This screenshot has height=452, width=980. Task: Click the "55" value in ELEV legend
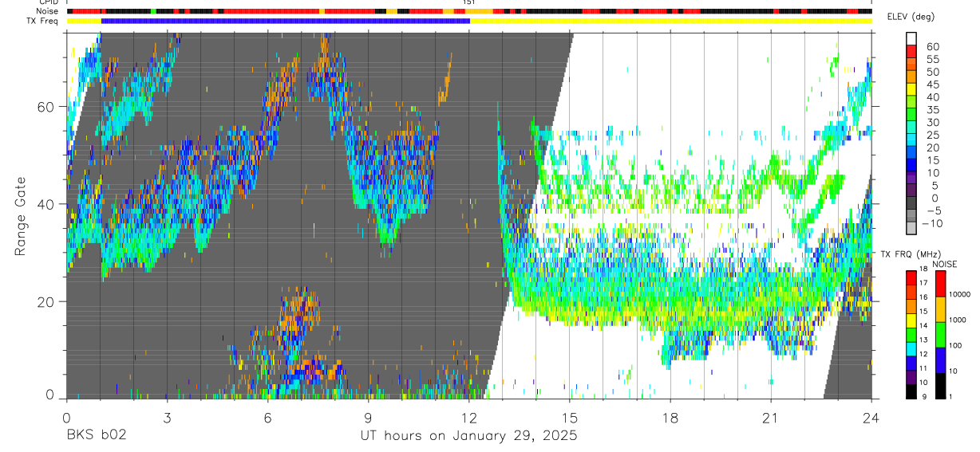(x=933, y=59)
